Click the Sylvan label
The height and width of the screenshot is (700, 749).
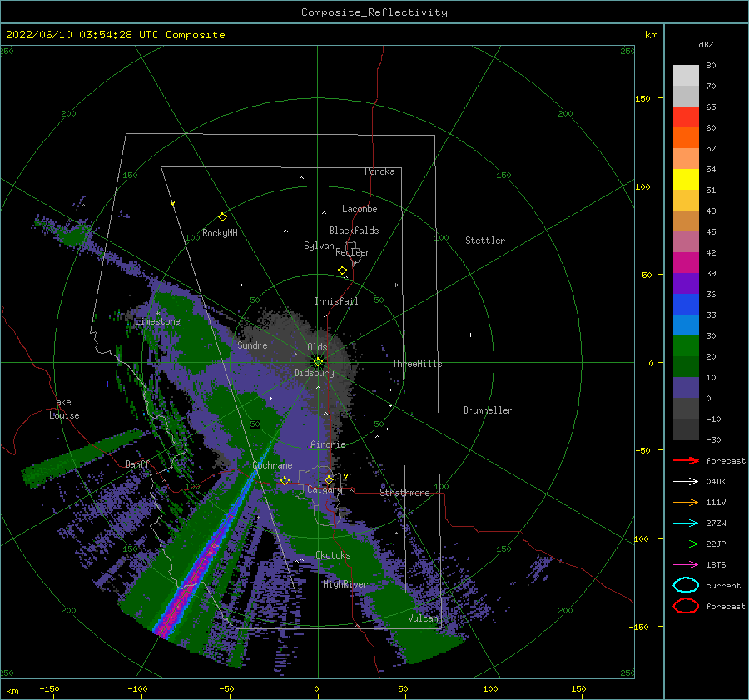tap(319, 245)
